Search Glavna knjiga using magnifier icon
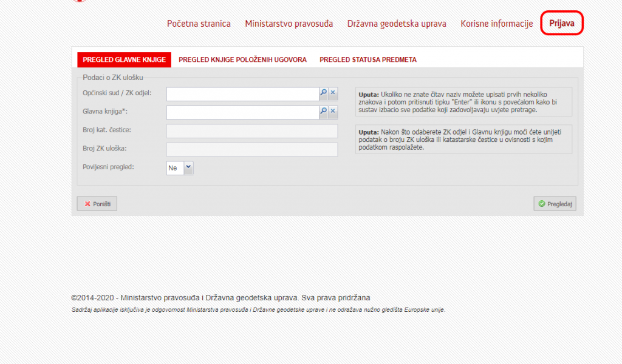Screen dimensions: 622x364 (x=324, y=112)
